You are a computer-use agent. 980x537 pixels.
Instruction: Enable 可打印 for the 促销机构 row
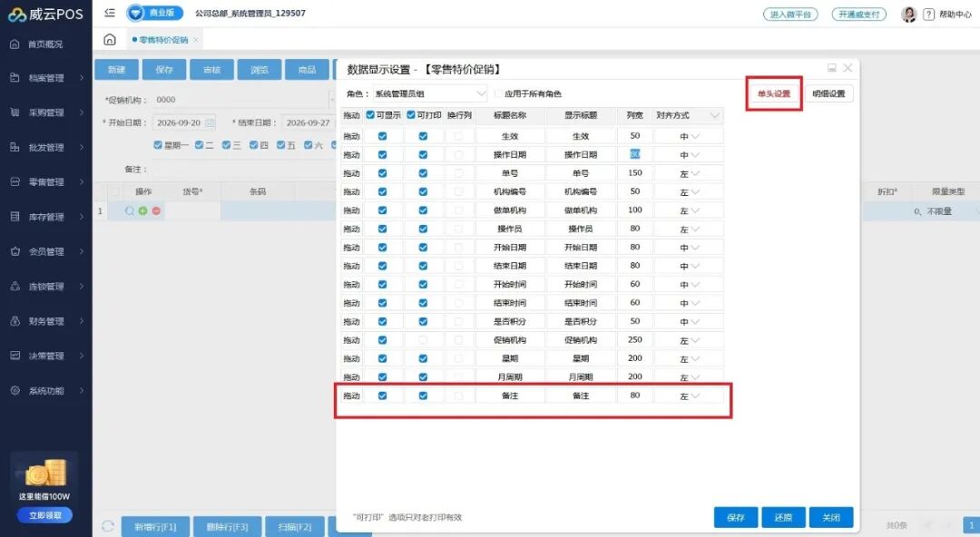[x=423, y=340]
